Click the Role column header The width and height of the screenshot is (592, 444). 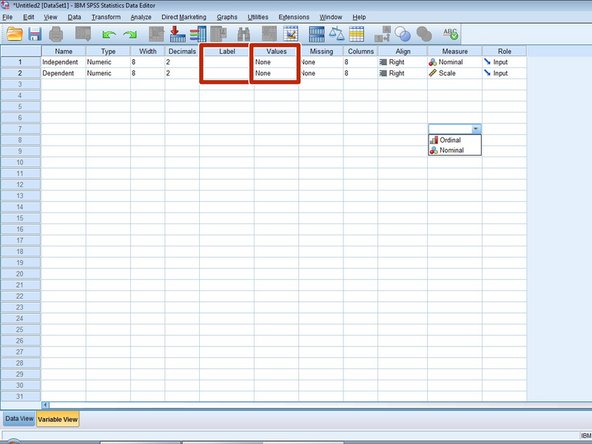click(x=504, y=51)
